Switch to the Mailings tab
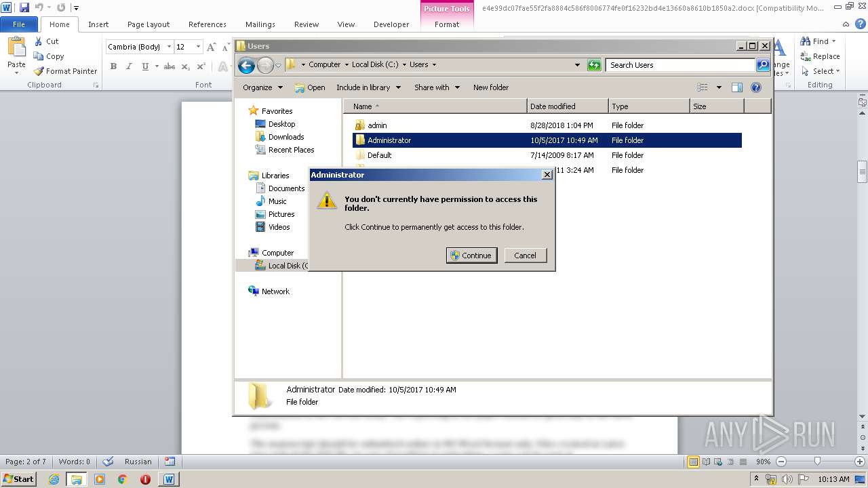Viewport: 868px width, 488px height. (260, 24)
